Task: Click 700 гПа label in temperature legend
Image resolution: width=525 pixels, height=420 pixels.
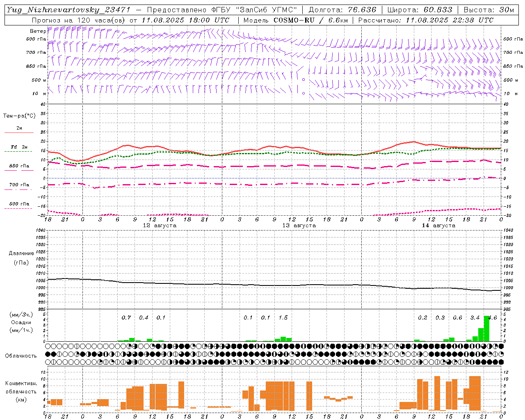Action: pyautogui.click(x=19, y=185)
